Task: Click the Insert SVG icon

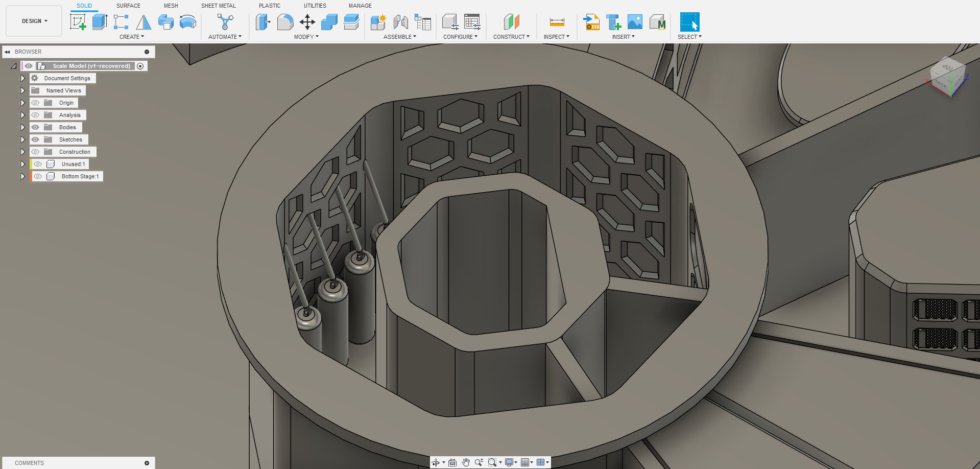Action: 591,22
